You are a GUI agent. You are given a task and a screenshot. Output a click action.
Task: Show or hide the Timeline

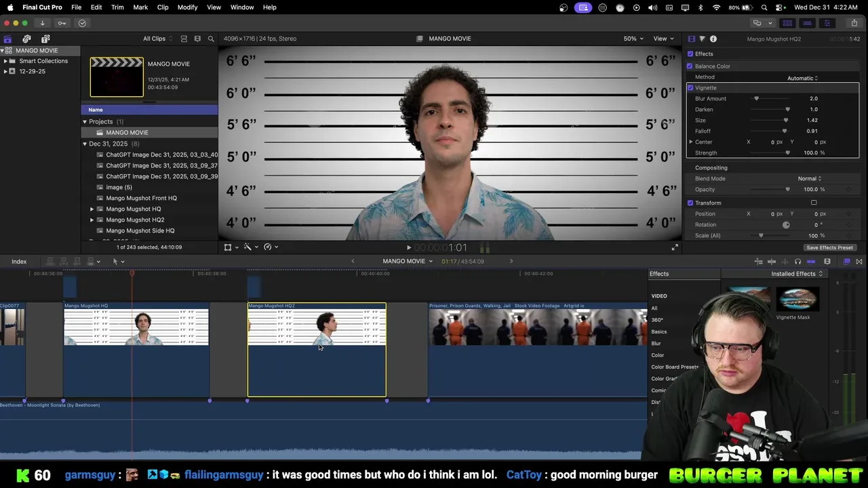807,23
